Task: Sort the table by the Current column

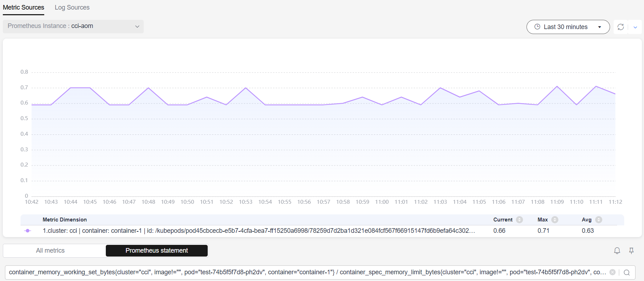Action: tap(519, 220)
